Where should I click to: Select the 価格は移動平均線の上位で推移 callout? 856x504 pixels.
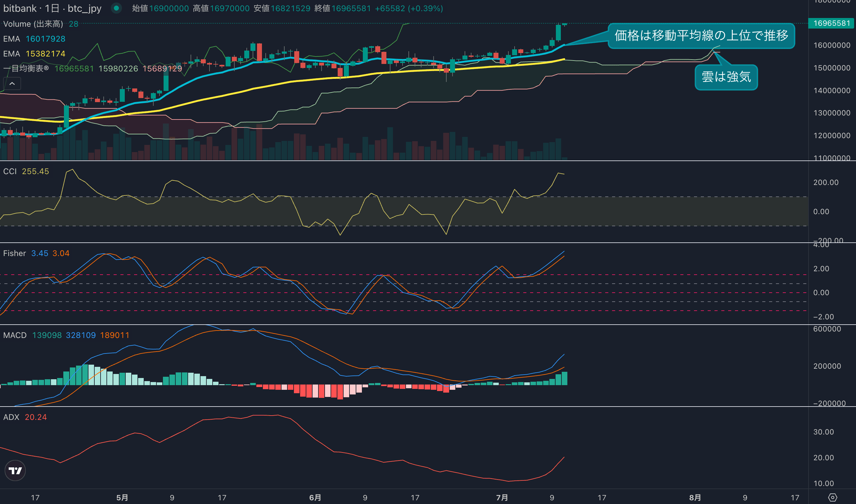click(701, 36)
